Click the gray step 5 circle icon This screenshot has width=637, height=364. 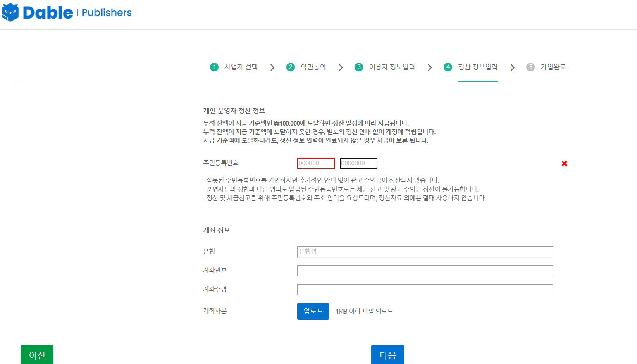point(530,67)
